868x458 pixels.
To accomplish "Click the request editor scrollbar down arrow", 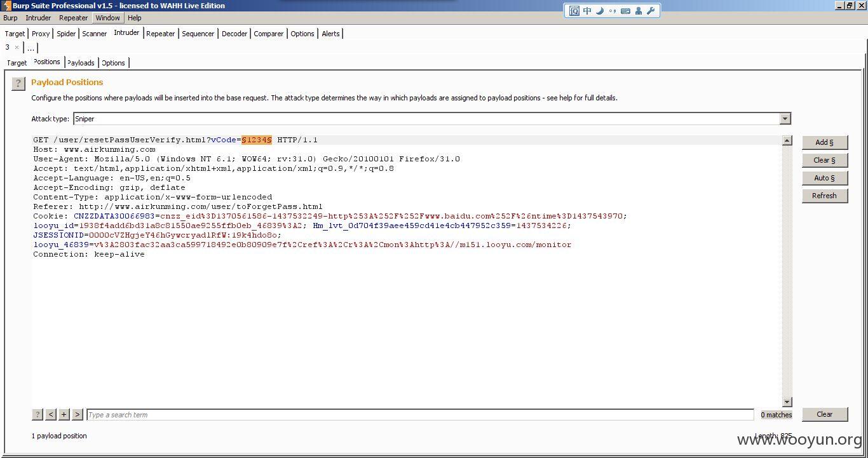I will 787,401.
